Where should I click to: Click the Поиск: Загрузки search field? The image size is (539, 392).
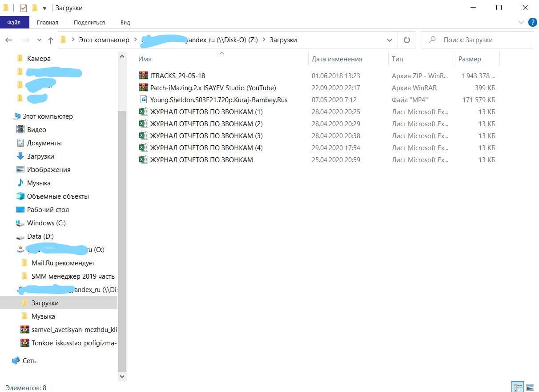click(477, 40)
